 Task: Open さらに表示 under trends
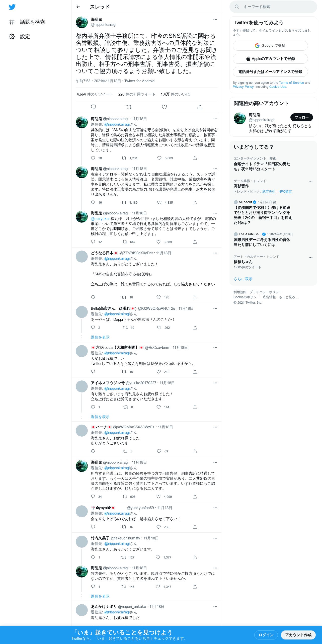(243, 279)
